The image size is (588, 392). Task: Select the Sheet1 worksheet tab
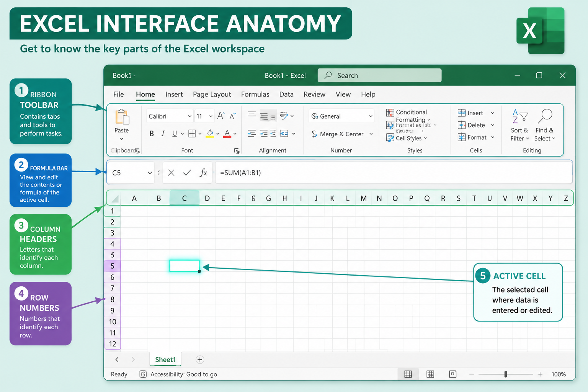(165, 359)
